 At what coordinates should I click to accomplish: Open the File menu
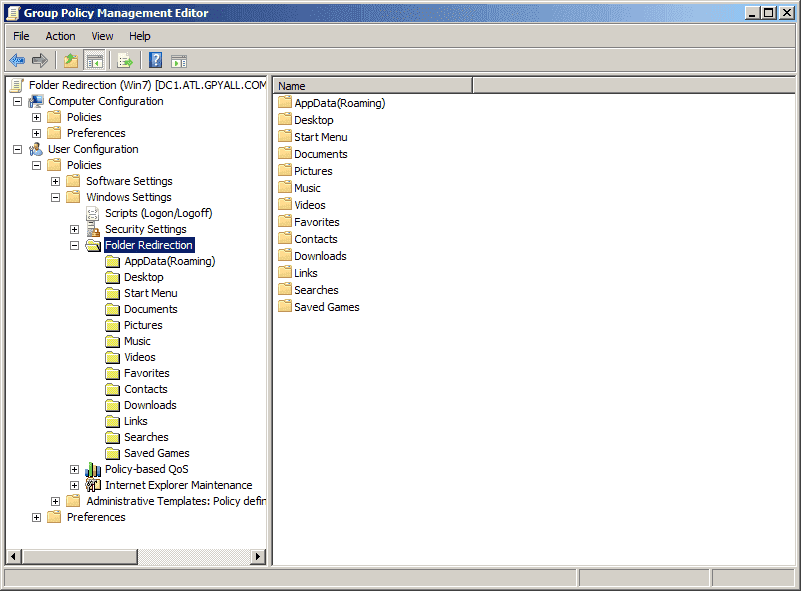tap(21, 36)
